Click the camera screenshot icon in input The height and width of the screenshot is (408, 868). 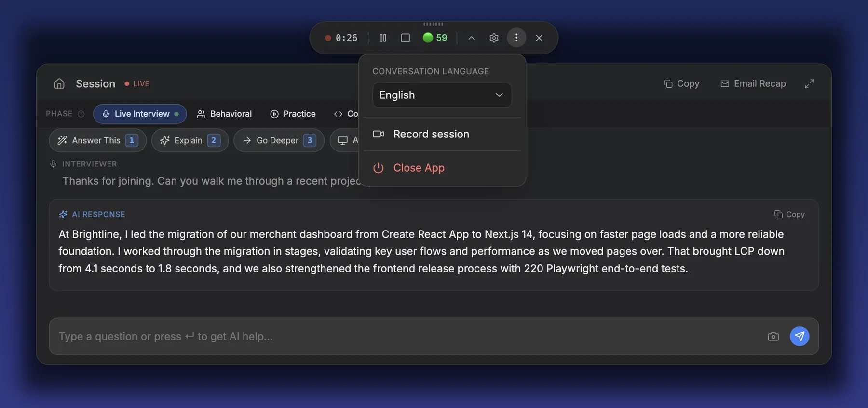click(773, 336)
